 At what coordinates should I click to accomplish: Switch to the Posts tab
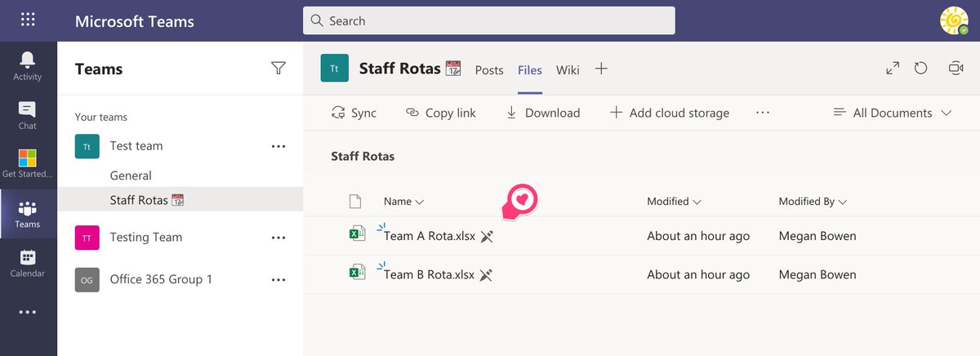(x=489, y=70)
